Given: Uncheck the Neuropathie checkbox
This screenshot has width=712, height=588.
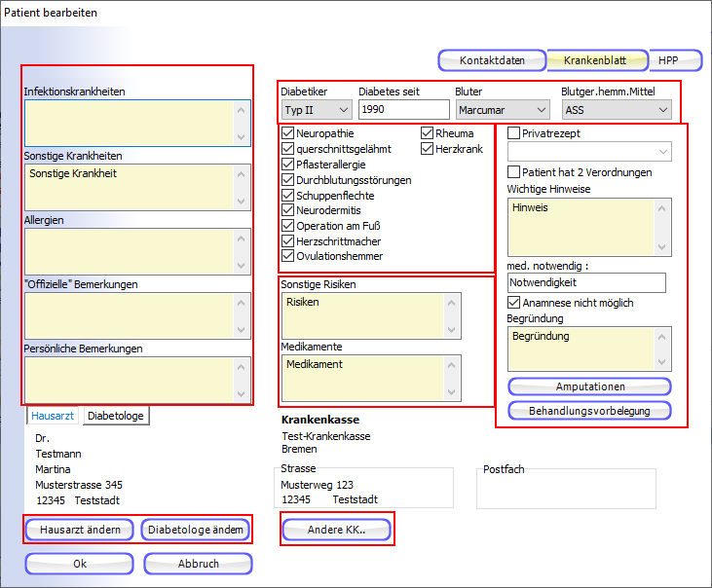Looking at the screenshot, I should [x=288, y=133].
